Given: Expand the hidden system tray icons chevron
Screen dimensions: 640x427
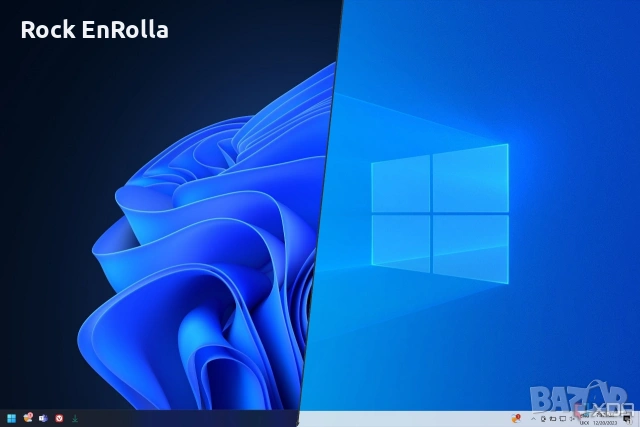Looking at the screenshot, I should point(533,418).
